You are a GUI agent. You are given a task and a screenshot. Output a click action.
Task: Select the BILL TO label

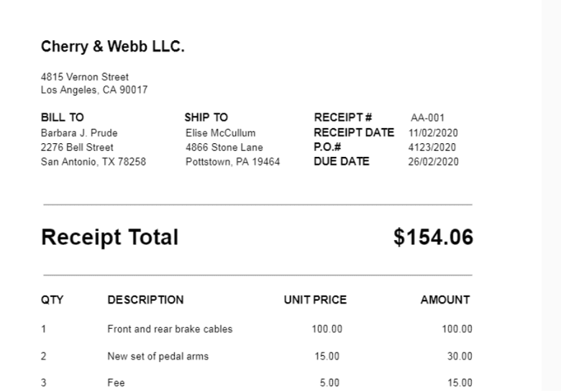tap(63, 117)
